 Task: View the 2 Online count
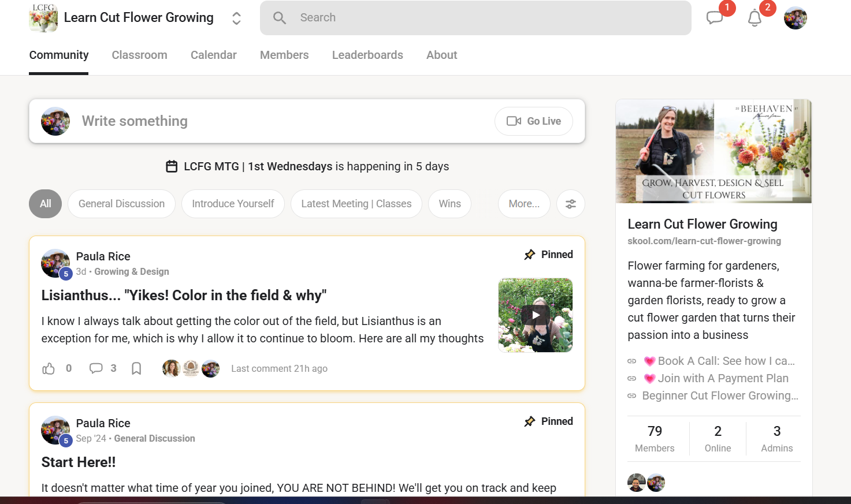718,439
